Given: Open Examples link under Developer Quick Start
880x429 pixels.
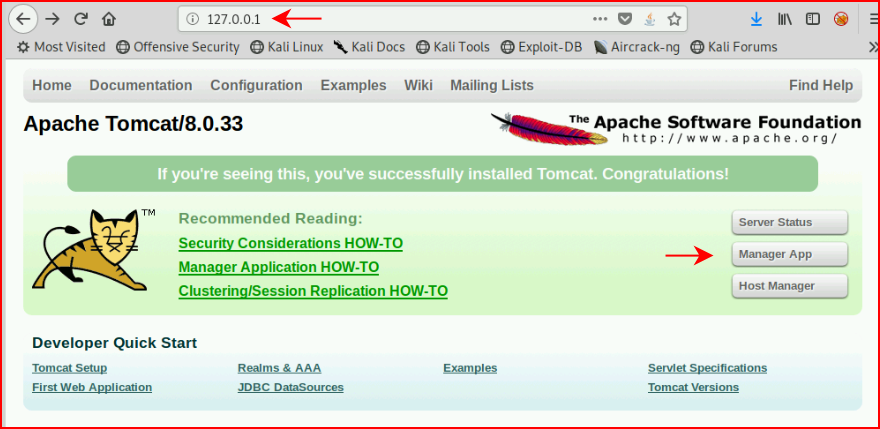Looking at the screenshot, I should click(x=470, y=368).
